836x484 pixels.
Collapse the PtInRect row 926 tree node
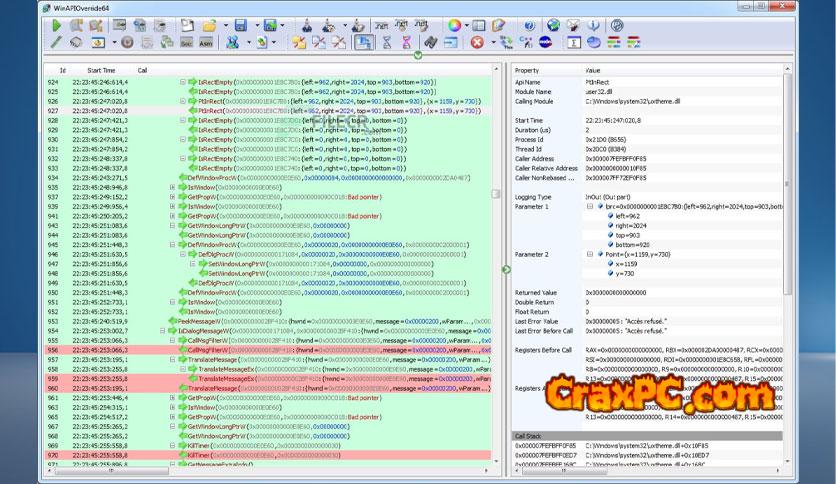[183, 101]
